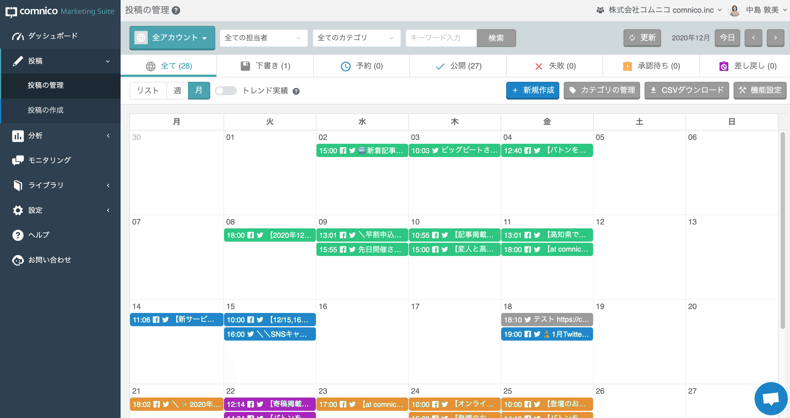Click the pencil icon for 投稿

[x=18, y=61]
